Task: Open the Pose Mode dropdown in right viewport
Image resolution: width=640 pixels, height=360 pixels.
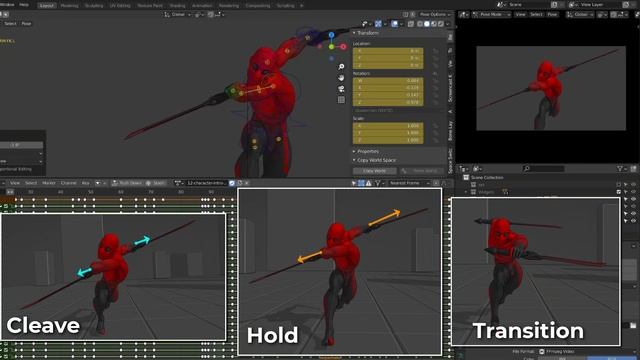Action: (x=491, y=14)
